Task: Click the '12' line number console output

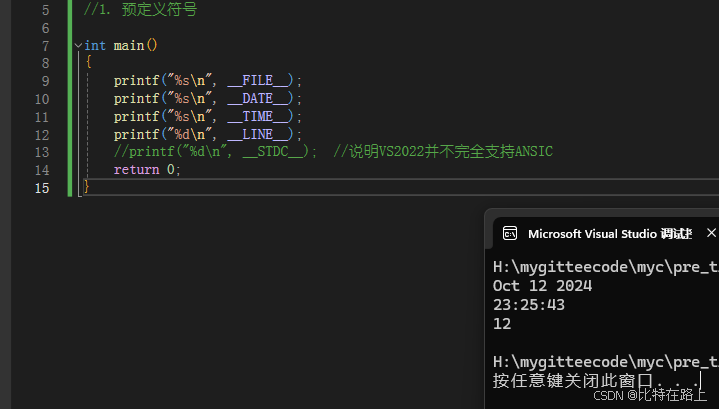Action: (x=502, y=324)
